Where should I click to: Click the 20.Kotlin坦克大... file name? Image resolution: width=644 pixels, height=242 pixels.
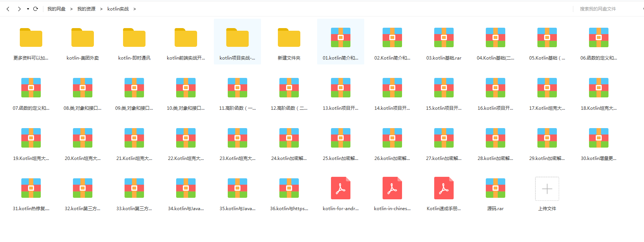click(83, 158)
